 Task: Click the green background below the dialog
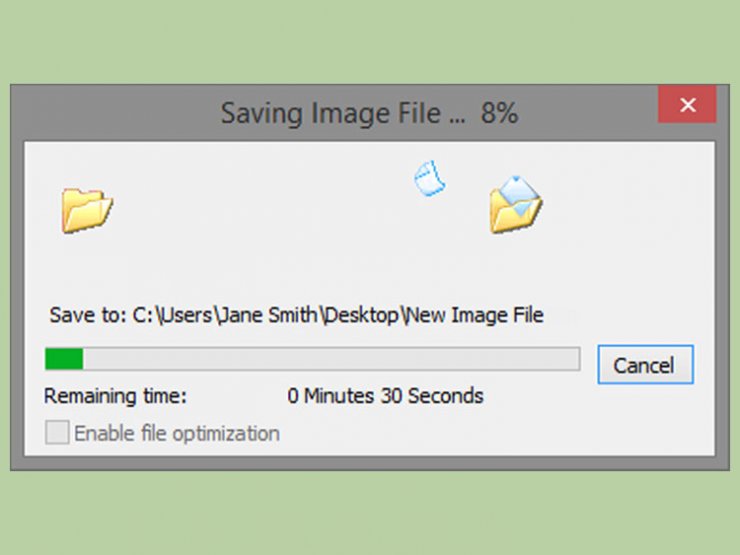pos(370,513)
